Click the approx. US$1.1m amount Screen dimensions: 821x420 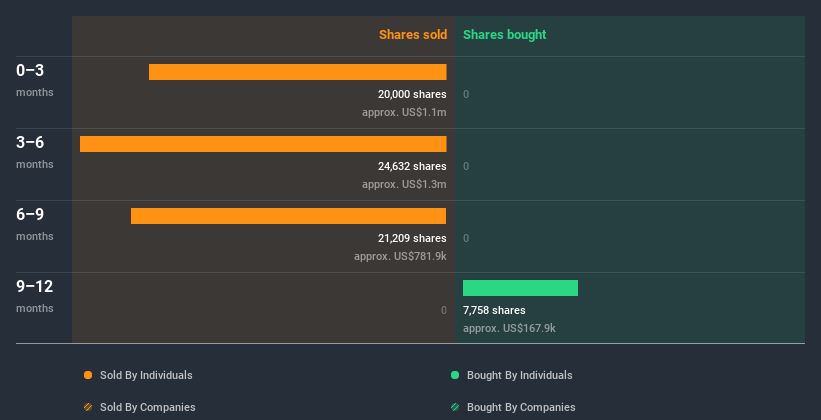click(404, 113)
